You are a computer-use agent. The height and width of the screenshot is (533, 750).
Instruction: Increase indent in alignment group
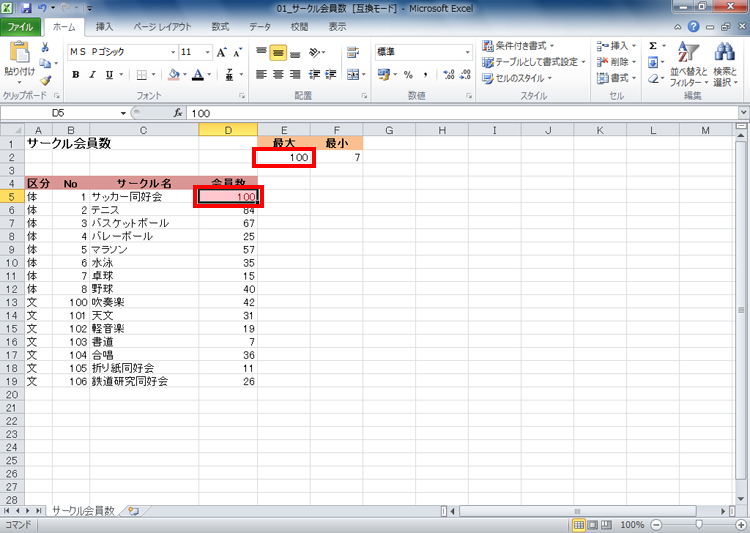[x=331, y=75]
